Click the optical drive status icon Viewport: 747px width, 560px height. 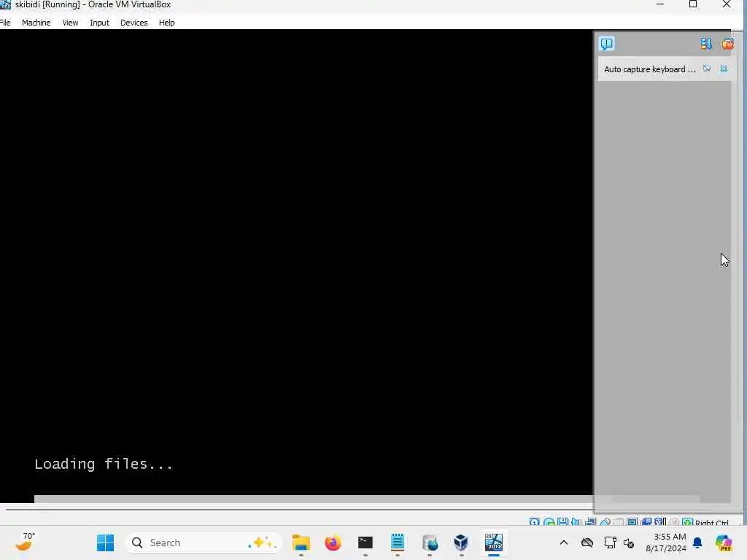pos(549,522)
